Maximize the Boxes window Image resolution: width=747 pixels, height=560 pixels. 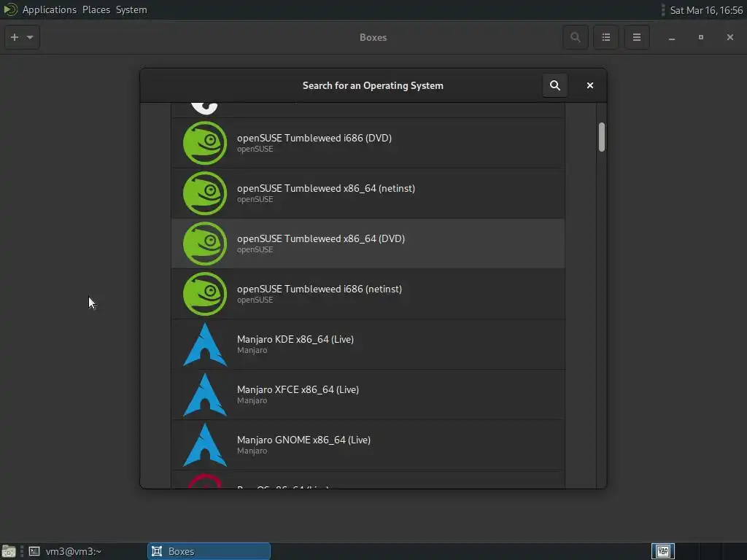pyautogui.click(x=701, y=37)
